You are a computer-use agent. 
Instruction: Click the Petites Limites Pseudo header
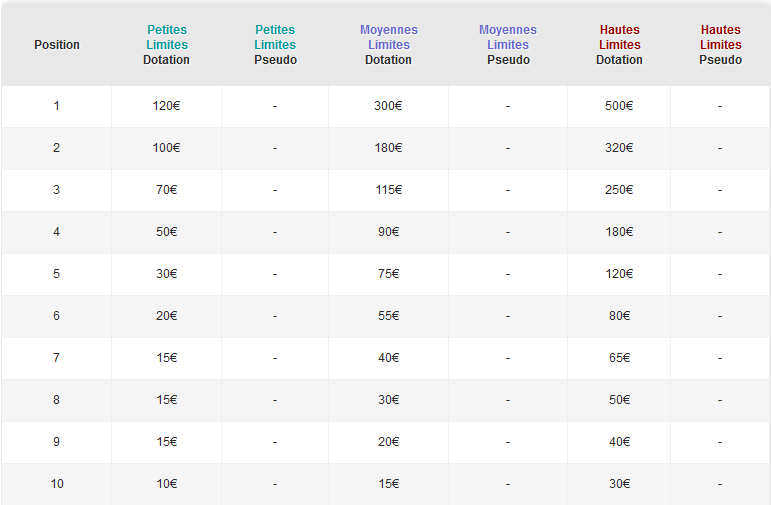pos(275,45)
